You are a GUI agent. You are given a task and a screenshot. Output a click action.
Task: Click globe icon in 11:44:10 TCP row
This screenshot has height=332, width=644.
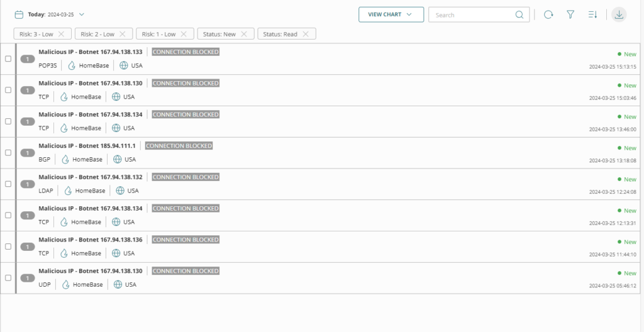tap(116, 253)
